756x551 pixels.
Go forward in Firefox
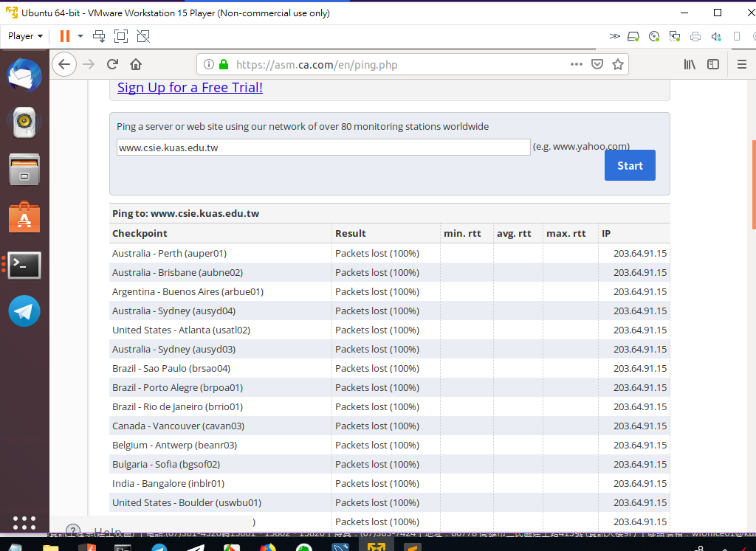coord(89,64)
